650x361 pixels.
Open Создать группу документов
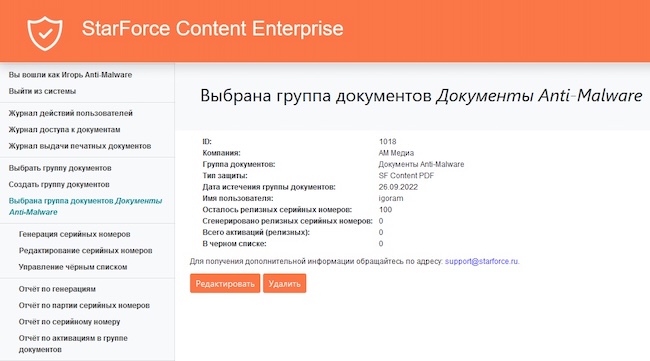pos(59,184)
